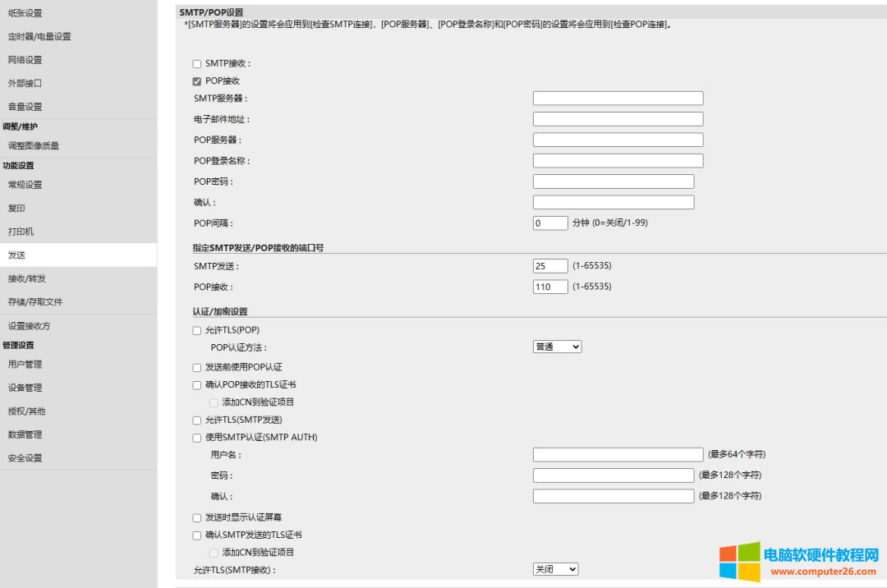Open 数据管理 in the sidebar
The width and height of the screenshot is (887, 588).
coord(25,434)
